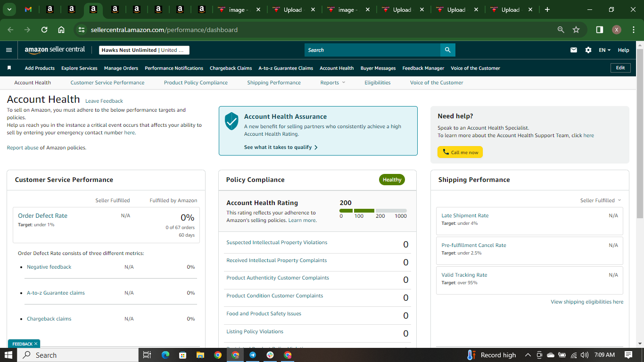Switch to the Product Policy Compliance tab
Screen dimensions: 644x362
196,82
